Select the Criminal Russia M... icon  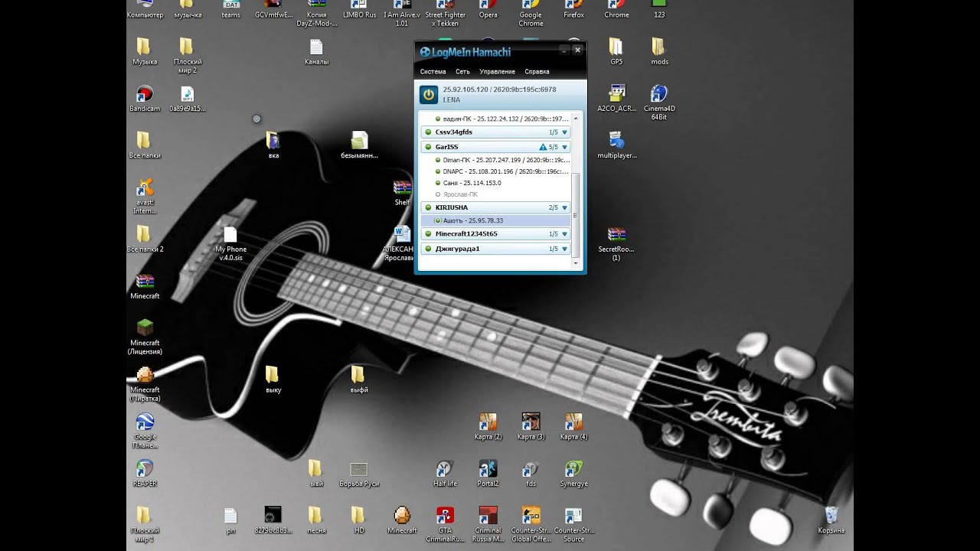coord(488,524)
